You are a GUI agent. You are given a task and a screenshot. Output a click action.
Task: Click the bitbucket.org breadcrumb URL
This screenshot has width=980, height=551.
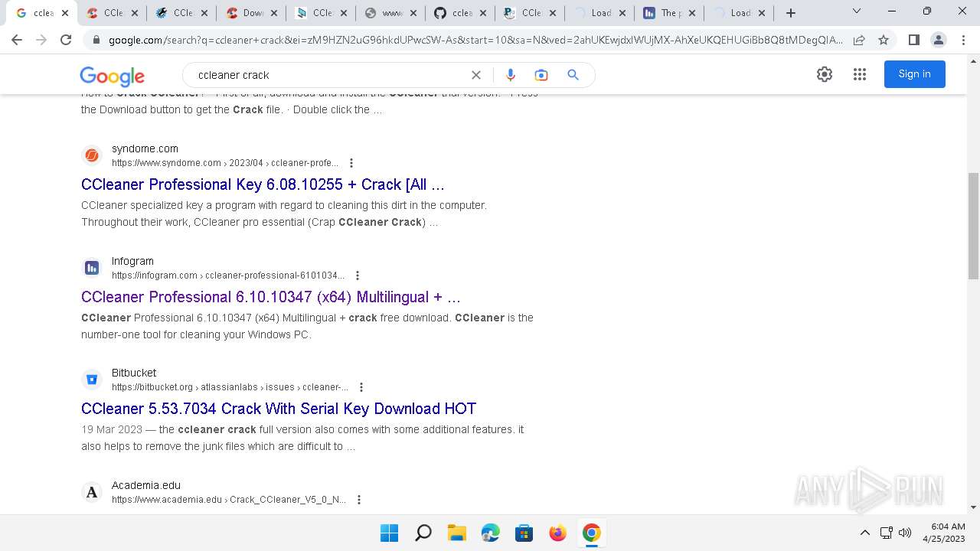tap(230, 387)
